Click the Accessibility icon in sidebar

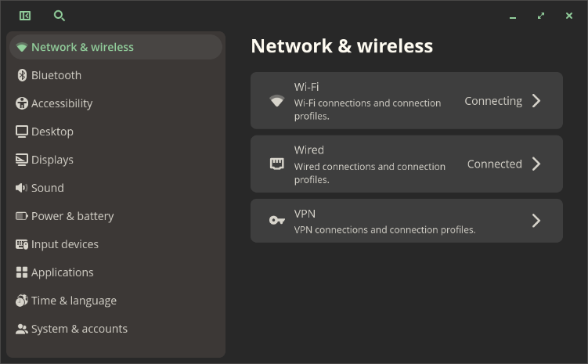pyautogui.click(x=22, y=103)
